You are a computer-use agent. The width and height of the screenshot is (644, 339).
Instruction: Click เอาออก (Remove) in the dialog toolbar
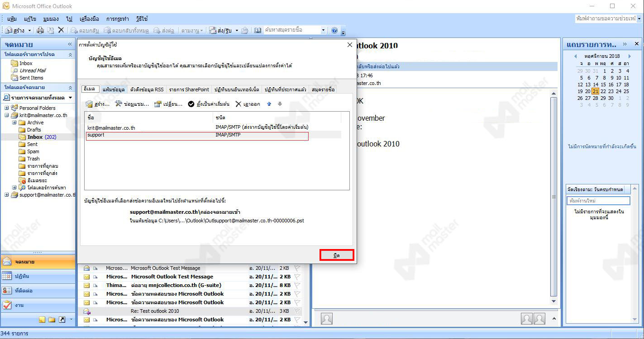pyautogui.click(x=248, y=104)
